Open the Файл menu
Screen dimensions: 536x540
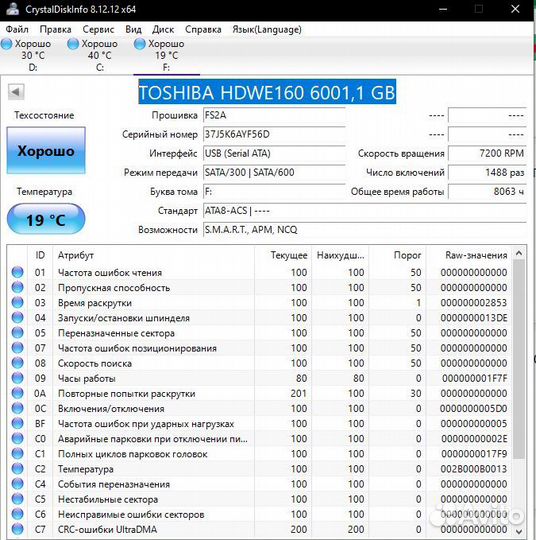coord(17,29)
